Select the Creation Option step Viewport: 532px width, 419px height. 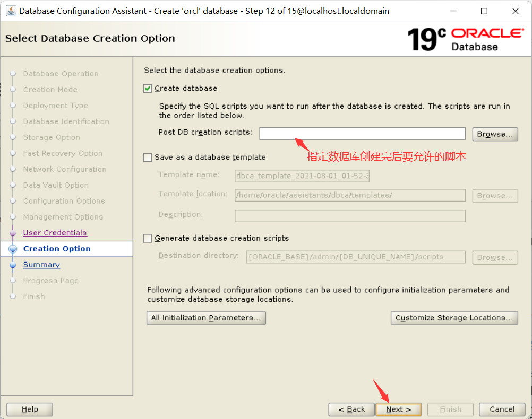[x=57, y=249]
